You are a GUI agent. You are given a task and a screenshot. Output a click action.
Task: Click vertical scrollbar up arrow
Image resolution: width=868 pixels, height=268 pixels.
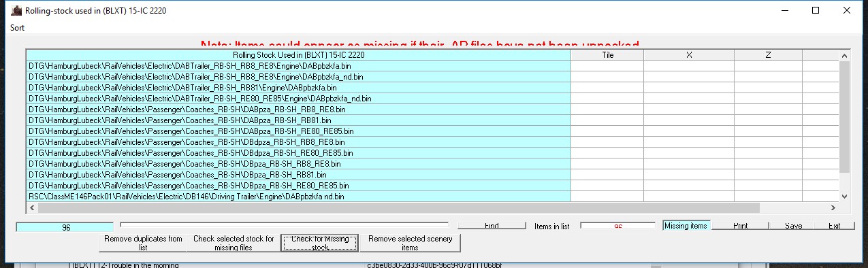coord(845,55)
